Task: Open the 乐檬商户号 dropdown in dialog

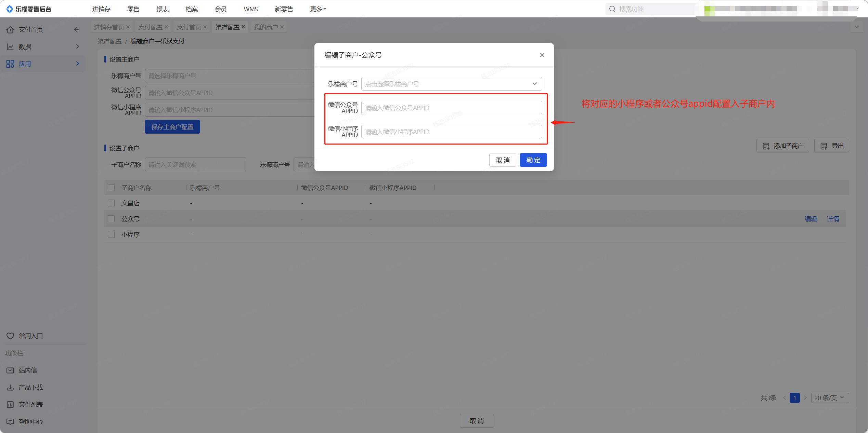Action: click(x=452, y=84)
